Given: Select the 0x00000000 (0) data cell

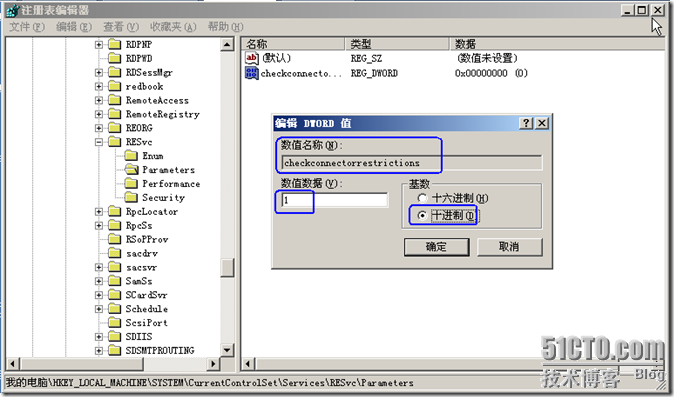Looking at the screenshot, I should pos(491,73).
